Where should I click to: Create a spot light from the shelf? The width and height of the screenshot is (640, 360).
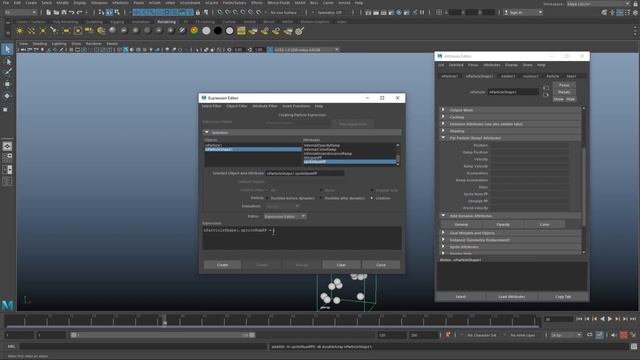(x=54, y=31)
